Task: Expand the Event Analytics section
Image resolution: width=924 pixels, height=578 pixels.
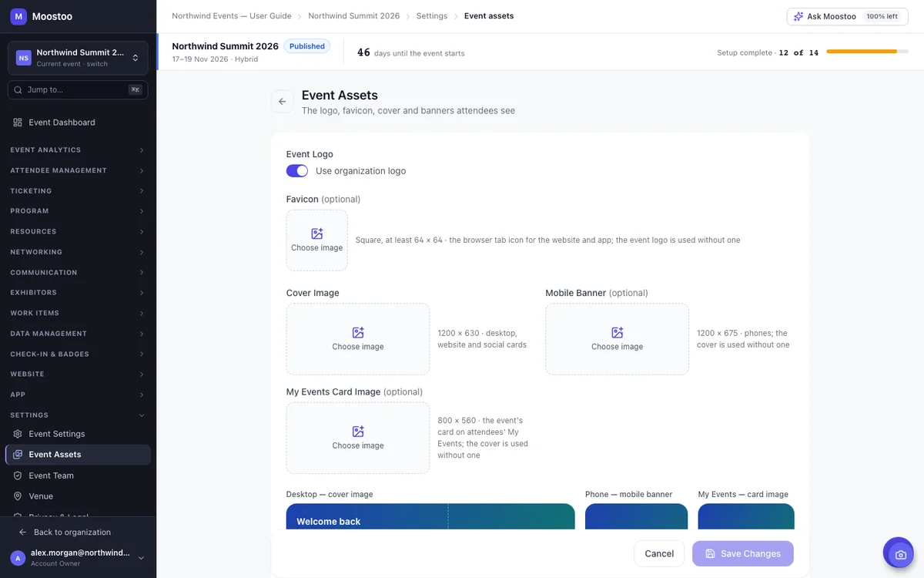Action: [78, 150]
